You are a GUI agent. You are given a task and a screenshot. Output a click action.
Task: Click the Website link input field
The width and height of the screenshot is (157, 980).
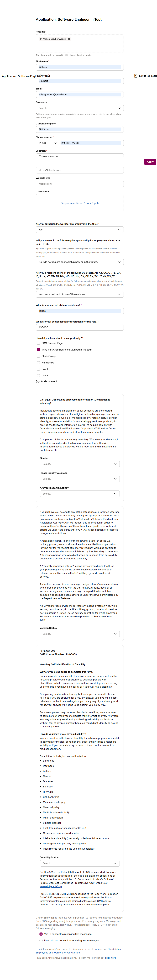tap(79, 184)
